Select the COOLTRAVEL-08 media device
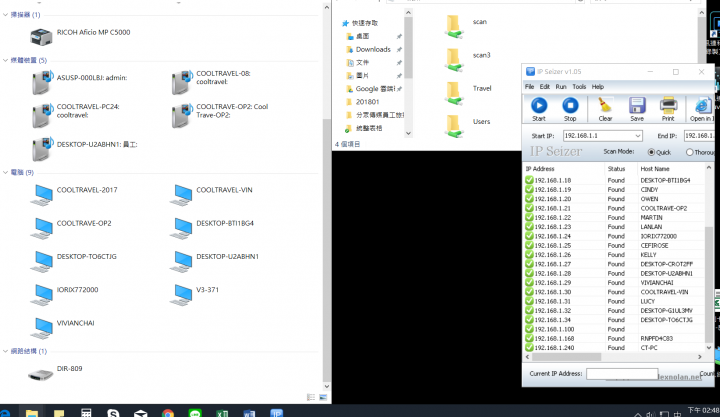 211,82
